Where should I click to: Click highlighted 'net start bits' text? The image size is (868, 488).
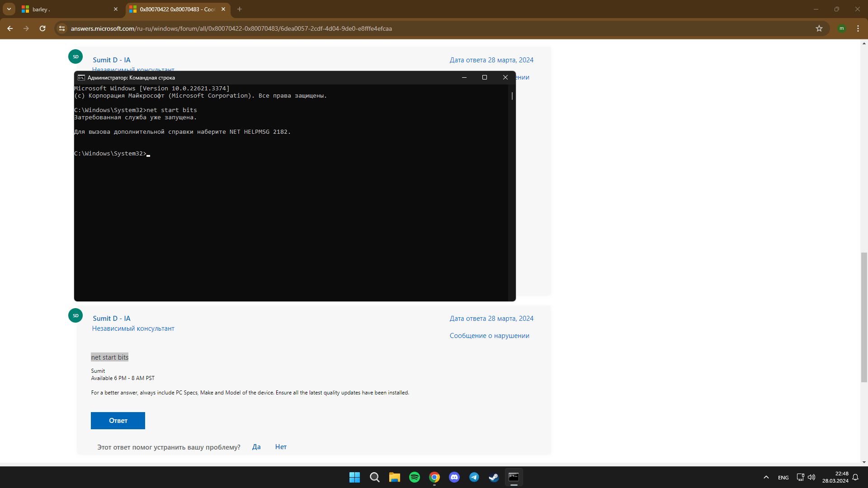[110, 357]
